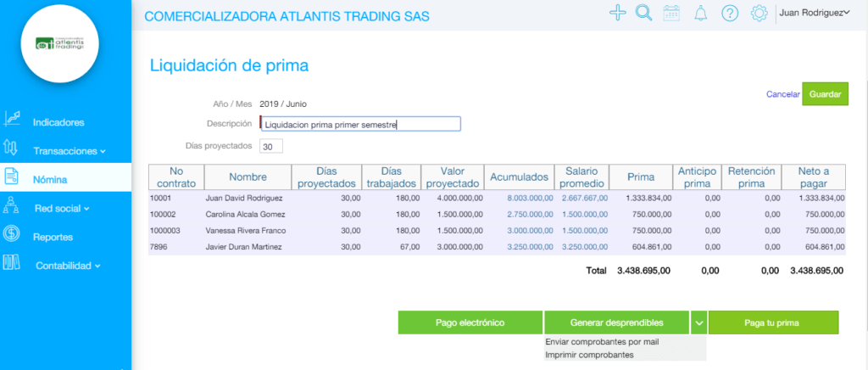Open Reportes section
Viewport: 868px width, 370px height.
point(53,237)
